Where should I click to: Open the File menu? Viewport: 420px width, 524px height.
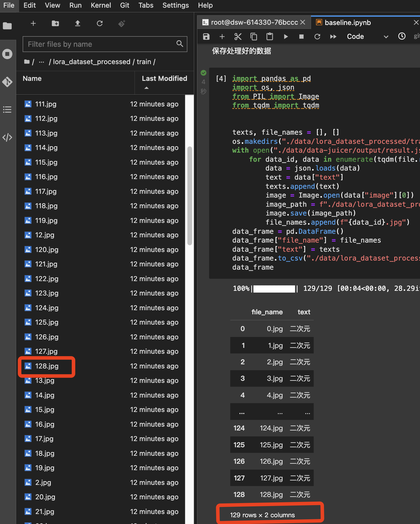tap(9, 5)
